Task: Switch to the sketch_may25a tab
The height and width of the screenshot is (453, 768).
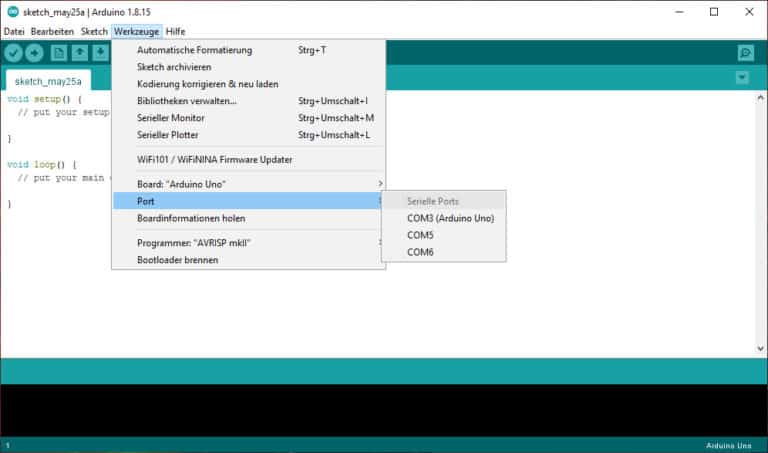Action: click(x=48, y=81)
